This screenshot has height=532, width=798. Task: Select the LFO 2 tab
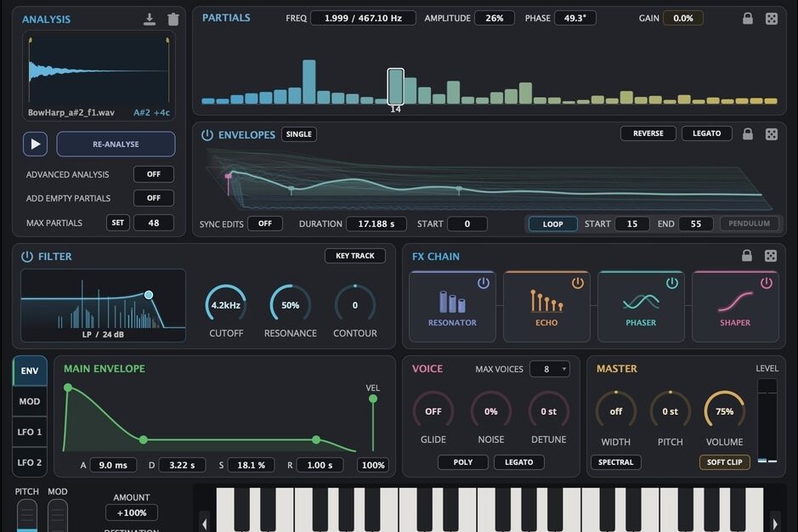point(30,462)
